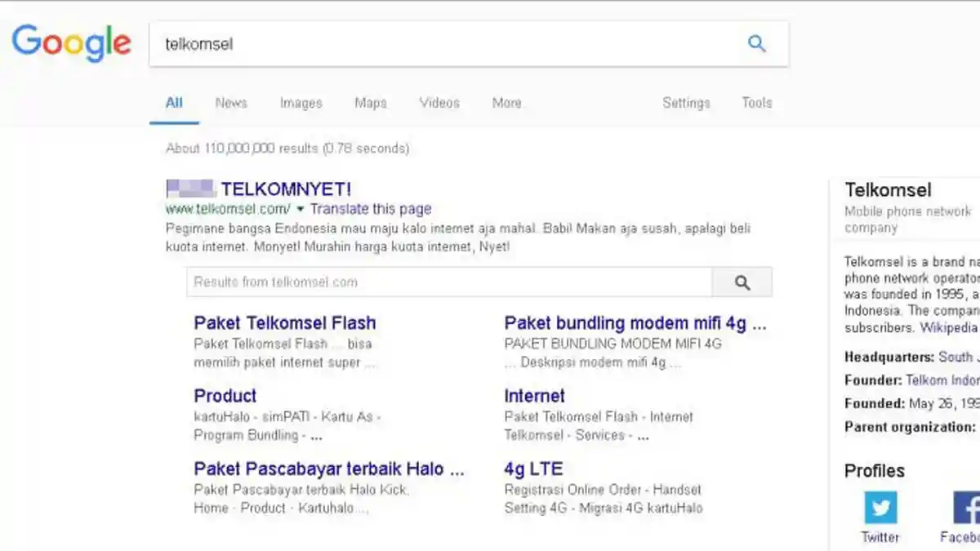The width and height of the screenshot is (980, 551).
Task: Click the Results from telkomsel.com search box
Action: [408, 282]
